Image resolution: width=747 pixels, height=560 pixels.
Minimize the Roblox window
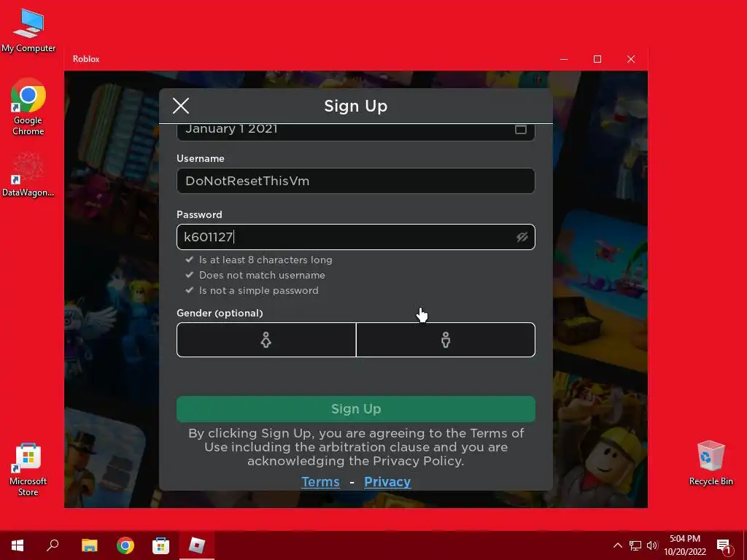coord(564,59)
